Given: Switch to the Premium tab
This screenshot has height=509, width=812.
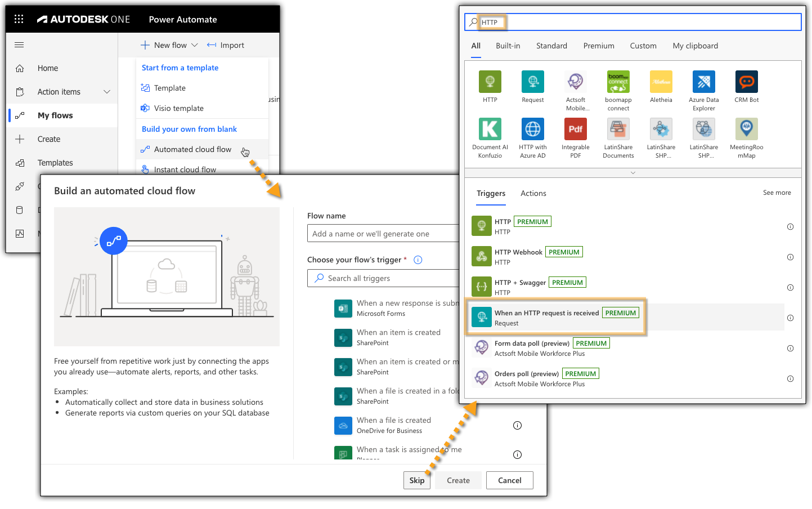Looking at the screenshot, I should [x=599, y=46].
